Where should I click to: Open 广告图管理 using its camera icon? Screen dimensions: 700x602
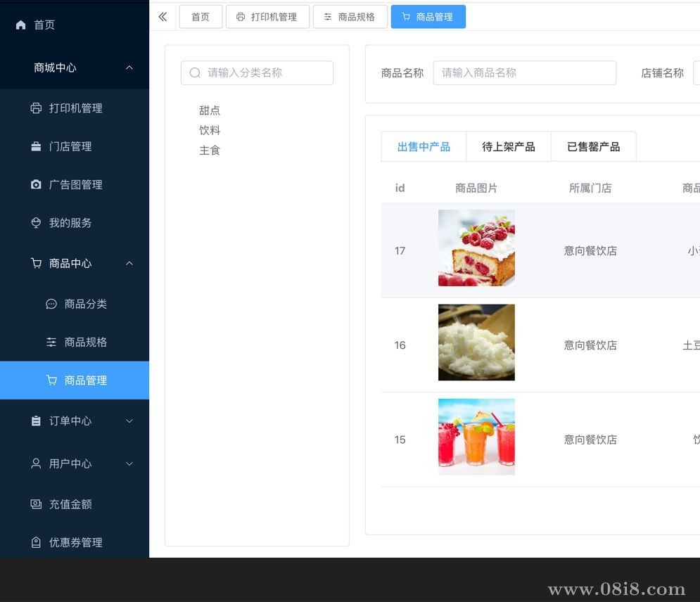[x=36, y=184]
